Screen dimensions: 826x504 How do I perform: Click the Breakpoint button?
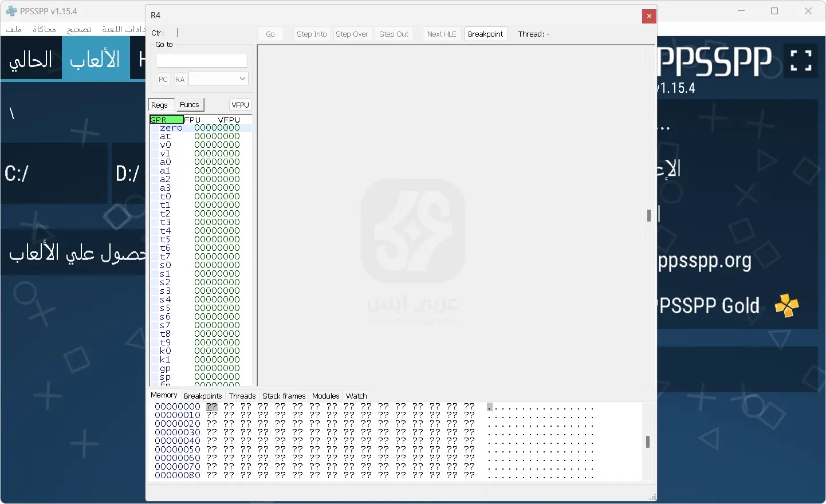point(485,34)
